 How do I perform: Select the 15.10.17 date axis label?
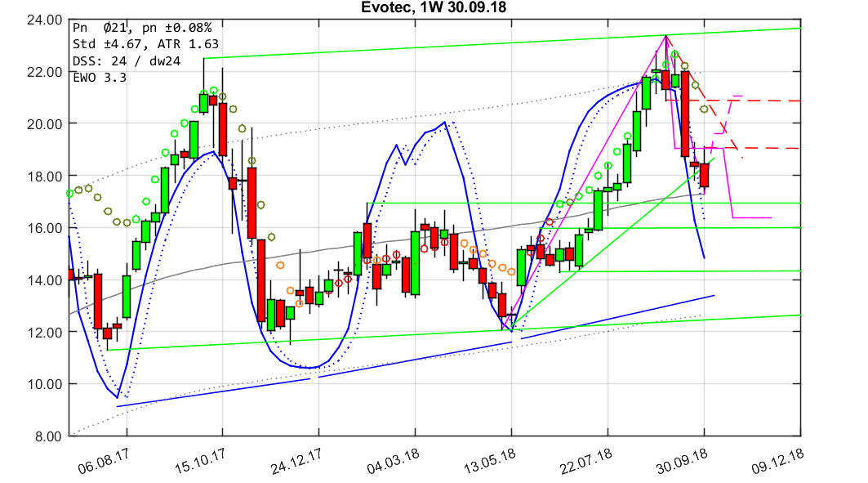(198, 462)
